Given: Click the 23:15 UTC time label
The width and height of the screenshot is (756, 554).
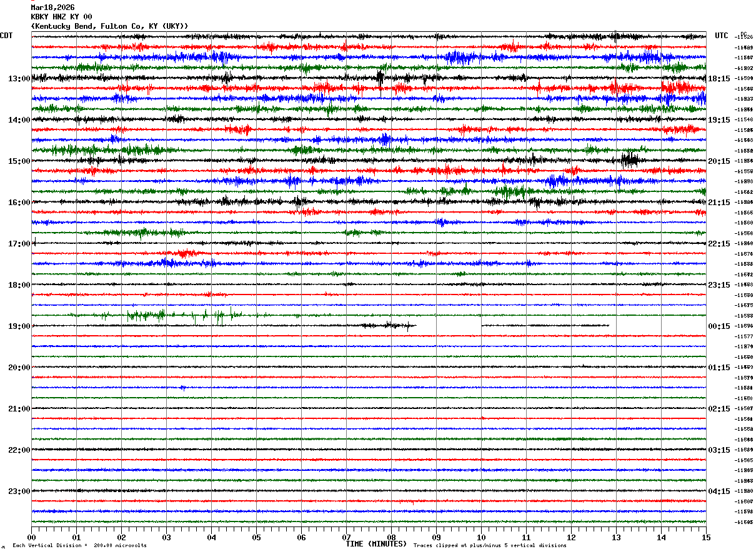Looking at the screenshot, I should [719, 285].
